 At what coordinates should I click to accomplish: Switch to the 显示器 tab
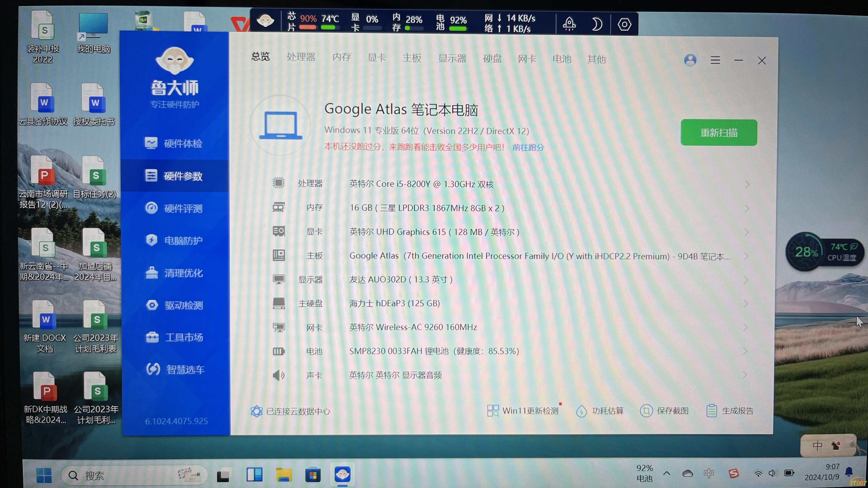point(452,58)
